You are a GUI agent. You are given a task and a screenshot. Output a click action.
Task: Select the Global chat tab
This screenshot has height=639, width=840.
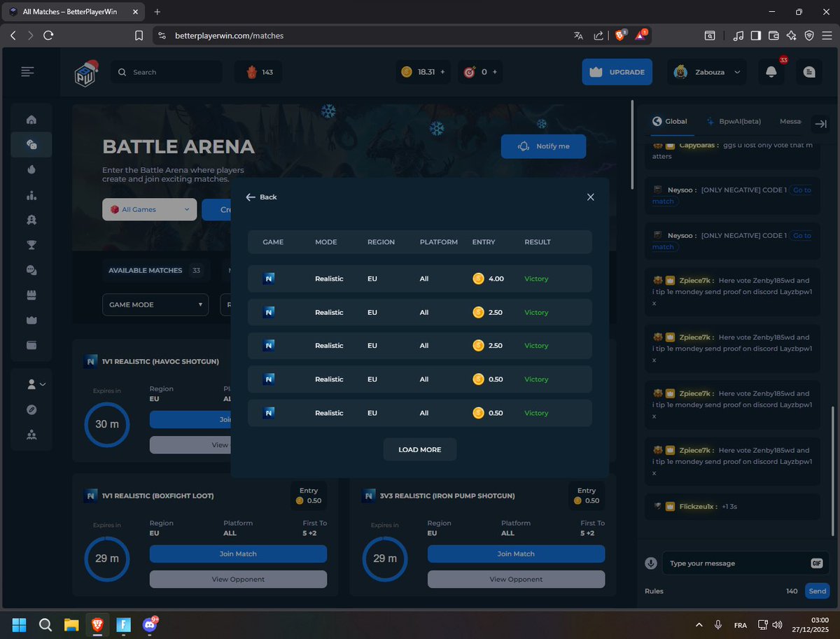[671, 120]
